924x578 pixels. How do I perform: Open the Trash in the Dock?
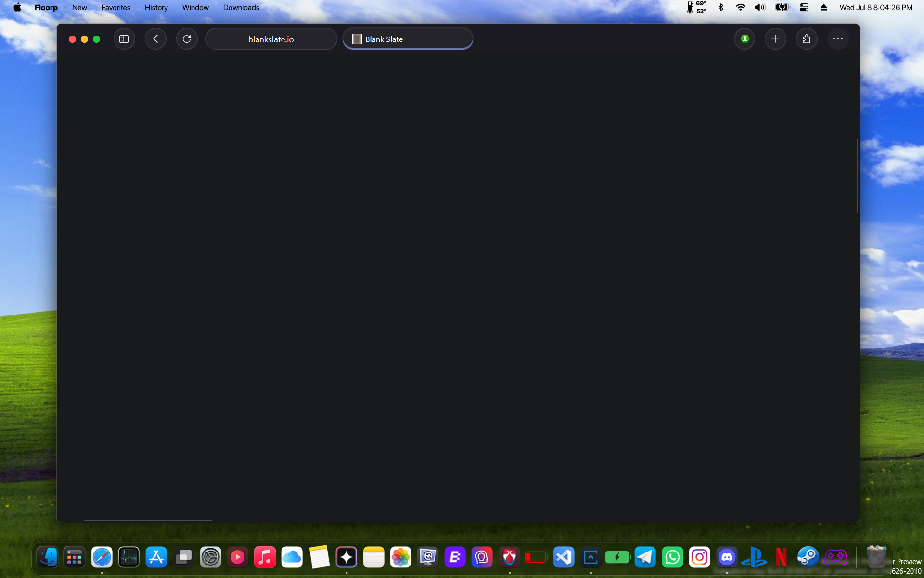(876, 557)
